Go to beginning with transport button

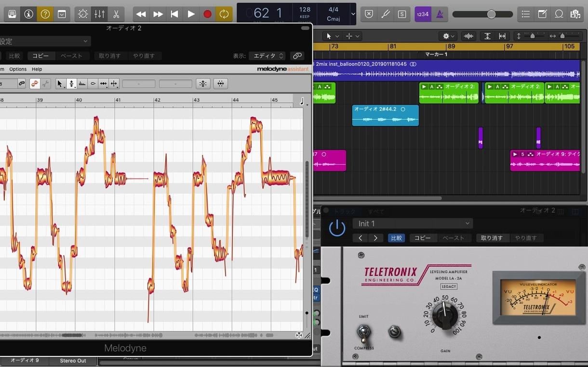coord(174,14)
